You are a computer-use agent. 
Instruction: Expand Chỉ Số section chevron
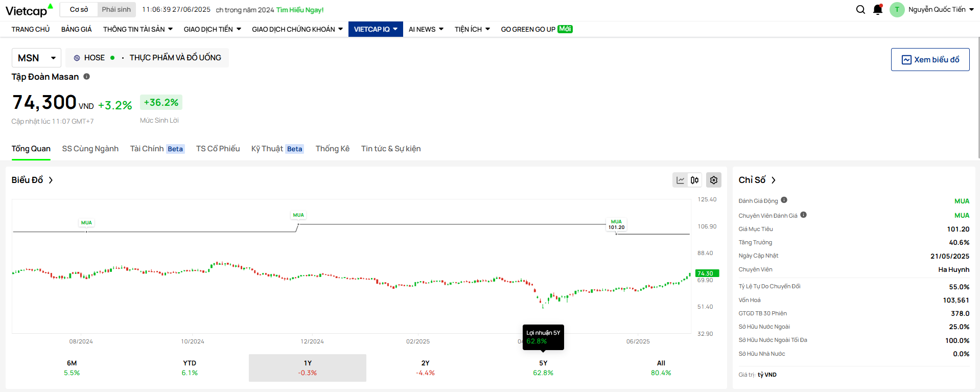point(773,180)
